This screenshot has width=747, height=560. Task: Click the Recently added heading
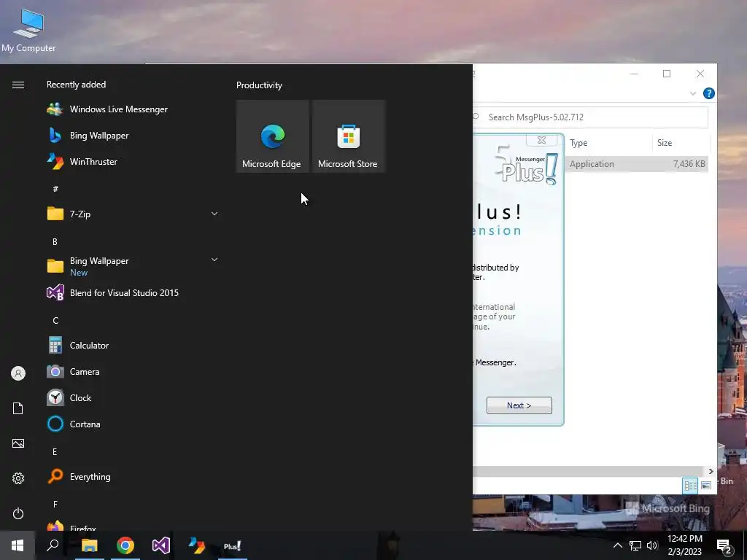(76, 85)
